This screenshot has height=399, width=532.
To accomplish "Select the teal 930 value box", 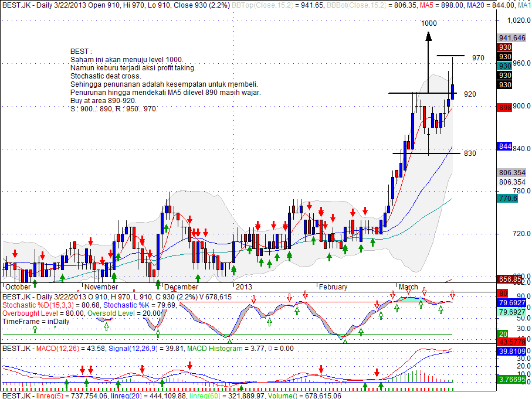I will coord(505,66).
